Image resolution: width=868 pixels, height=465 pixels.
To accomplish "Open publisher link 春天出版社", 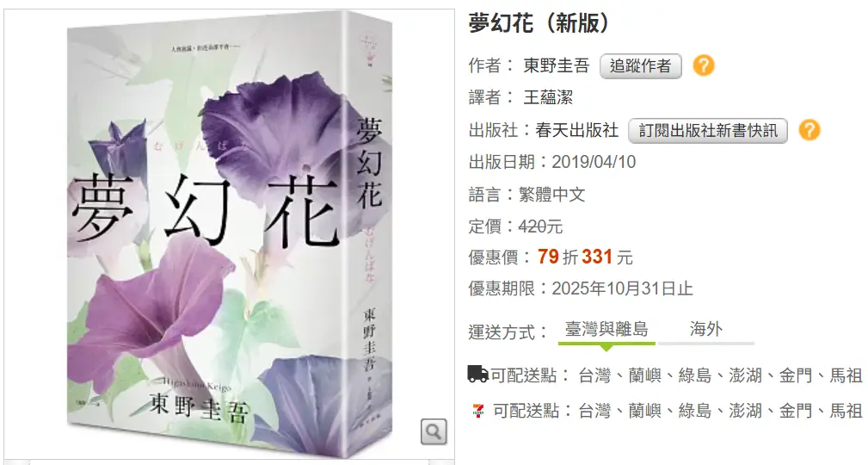I will point(576,130).
